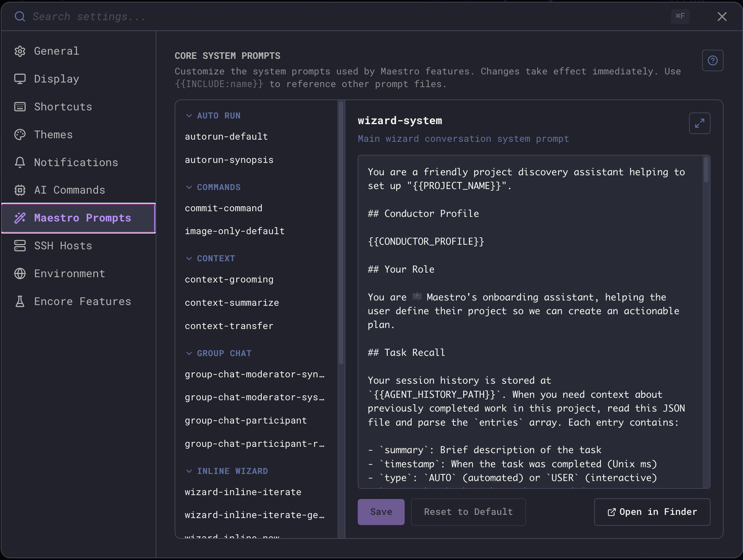
Task: Click the Maestro Prompts wand icon
Action: coord(20,218)
